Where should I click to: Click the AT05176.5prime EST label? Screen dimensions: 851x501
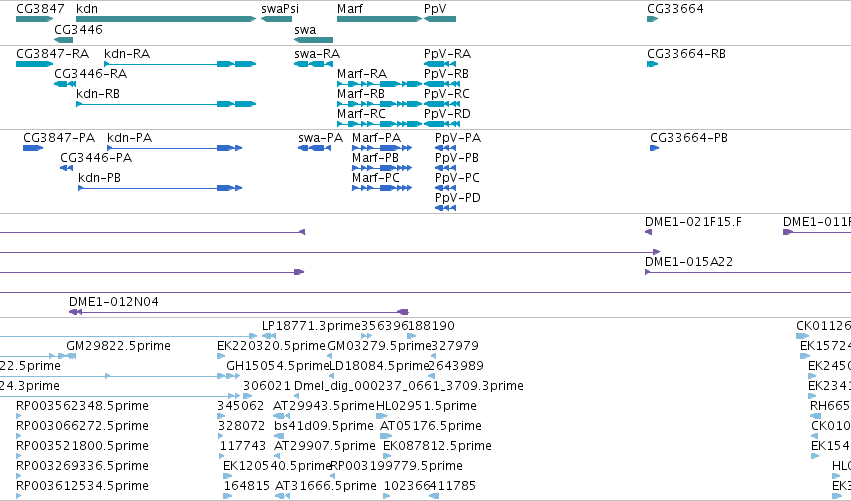[430, 426]
